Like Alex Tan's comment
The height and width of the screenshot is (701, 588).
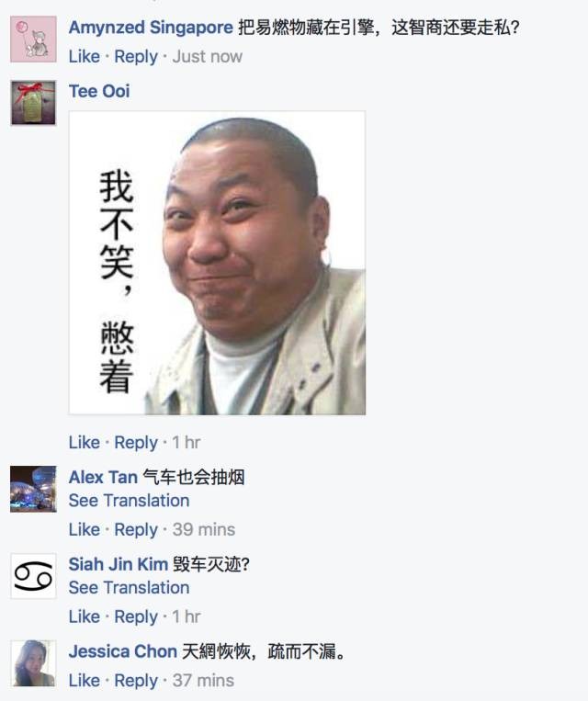(x=84, y=529)
